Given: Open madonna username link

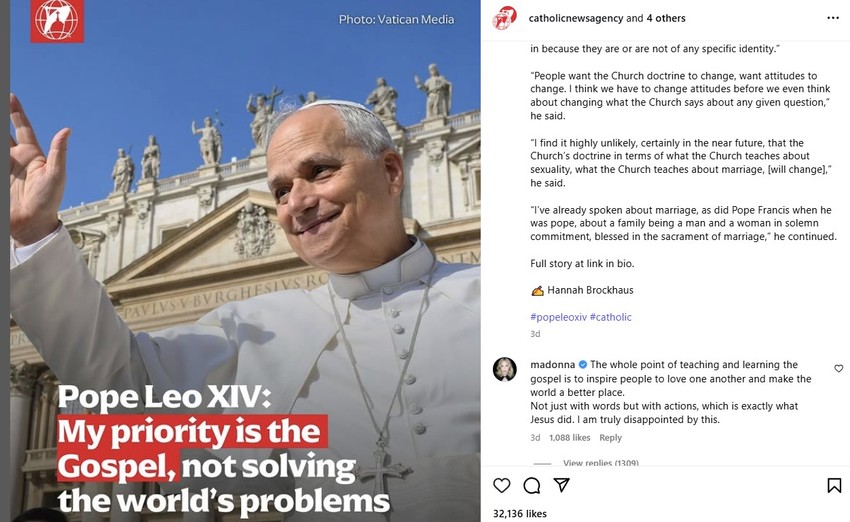Looking at the screenshot, I should coord(552,365).
